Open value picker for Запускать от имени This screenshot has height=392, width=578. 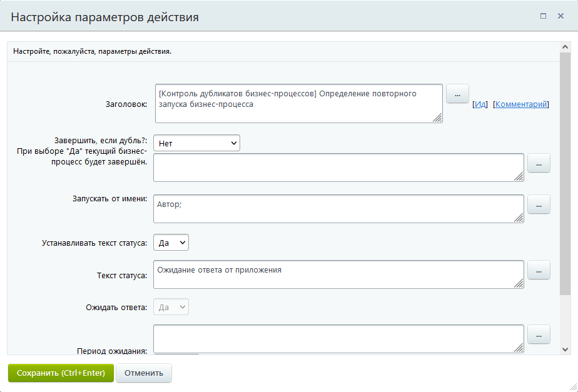(539, 204)
